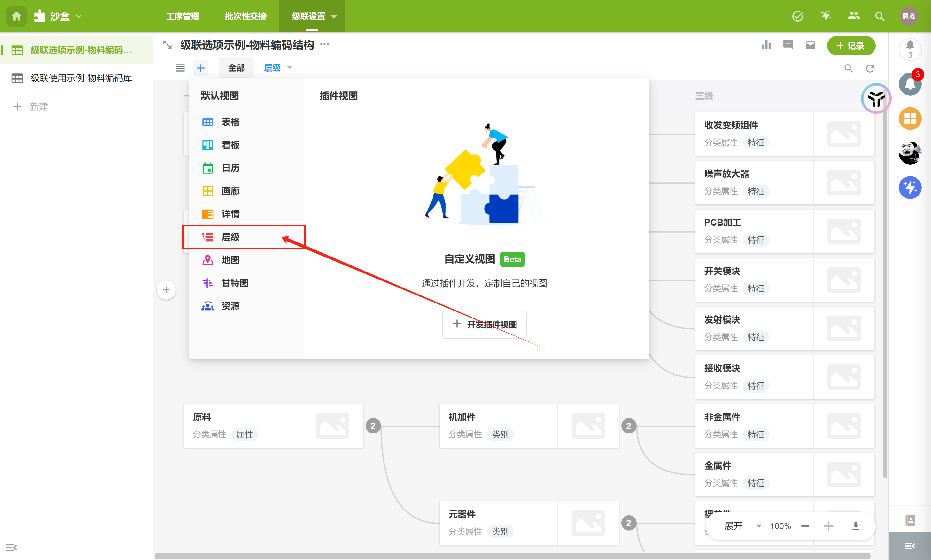The width and height of the screenshot is (931, 560).
Task: Click the 开发插件视图 button
Action: click(485, 325)
